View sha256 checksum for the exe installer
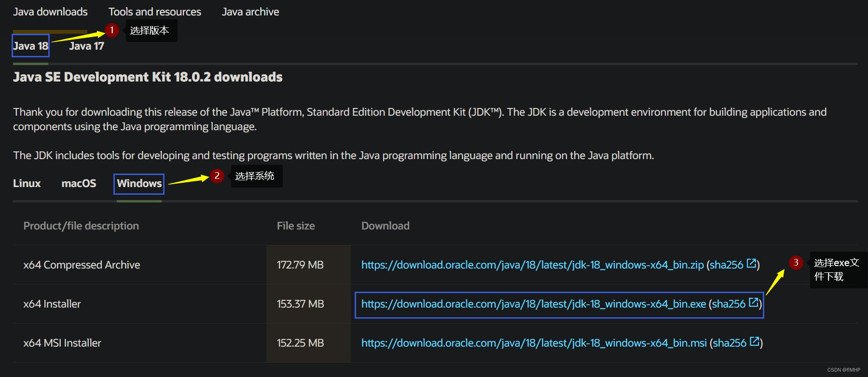 tap(729, 304)
